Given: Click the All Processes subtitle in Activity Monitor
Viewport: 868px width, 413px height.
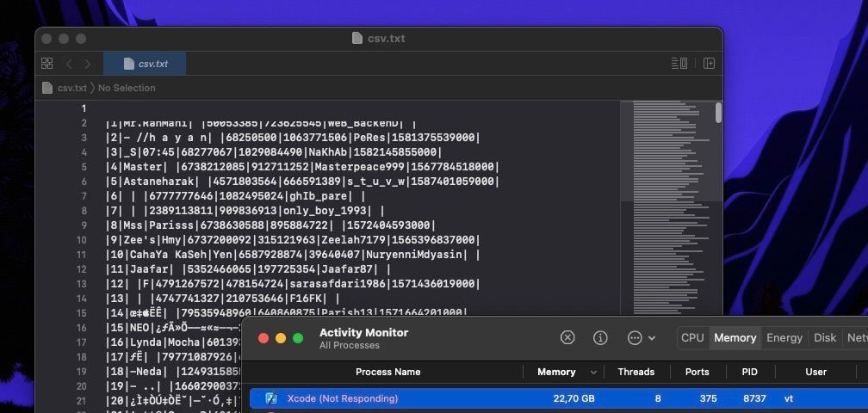Looking at the screenshot, I should pyautogui.click(x=350, y=346).
